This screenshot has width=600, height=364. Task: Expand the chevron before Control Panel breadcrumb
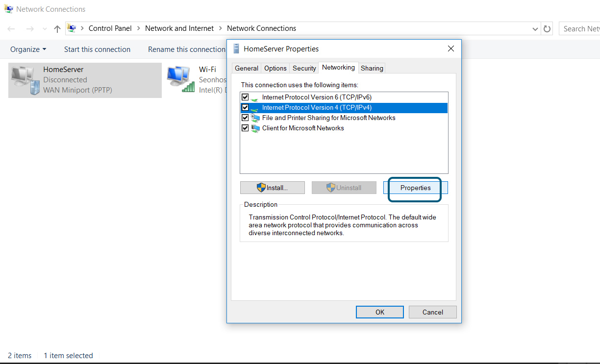(x=82, y=28)
